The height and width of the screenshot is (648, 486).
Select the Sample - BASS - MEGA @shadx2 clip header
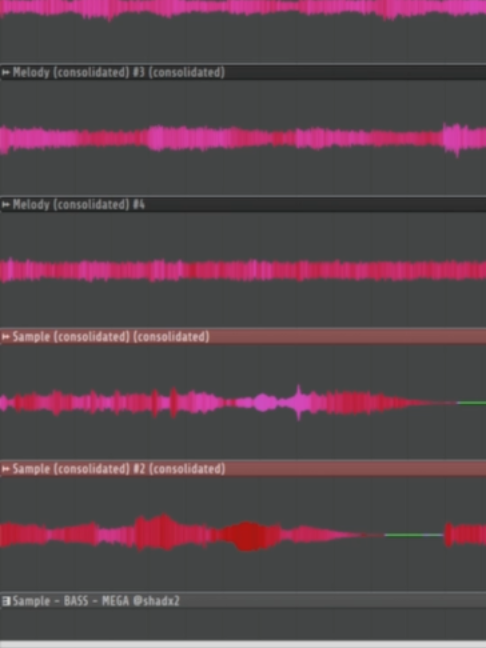click(243, 600)
